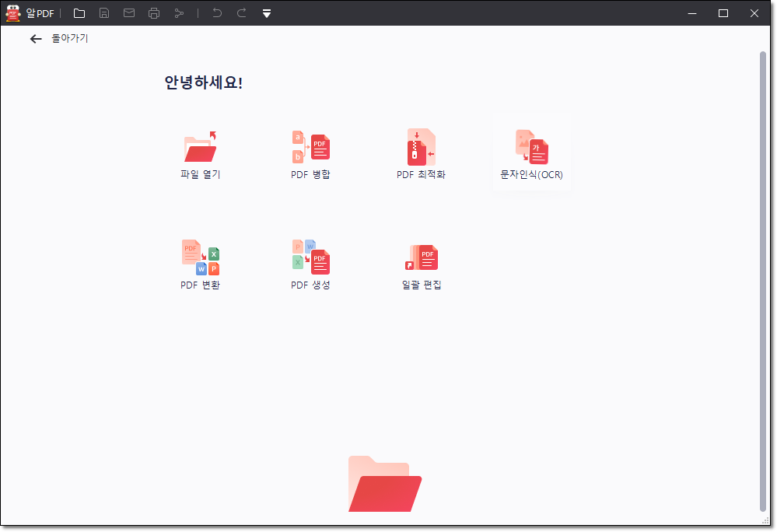Click the print icon in title bar
777x532 pixels.
pyautogui.click(x=154, y=13)
